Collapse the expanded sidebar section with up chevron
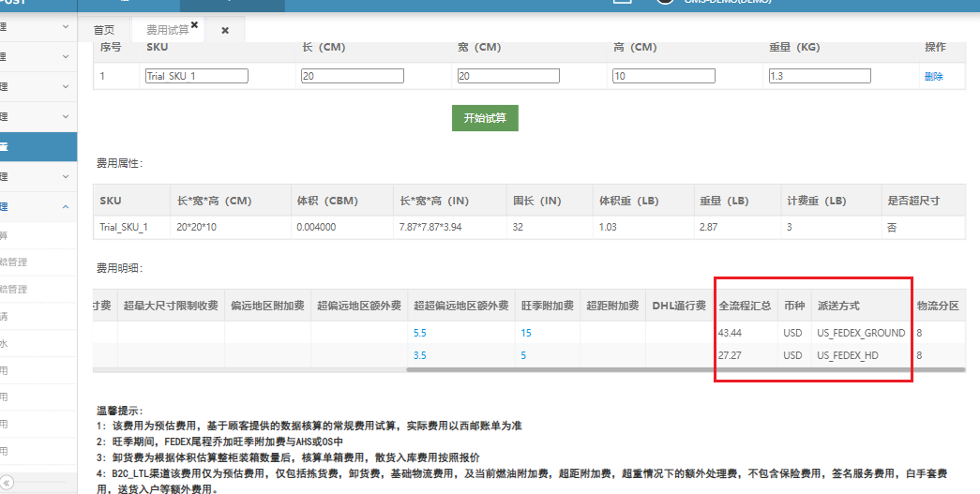This screenshot has height=494, width=980. [66, 207]
